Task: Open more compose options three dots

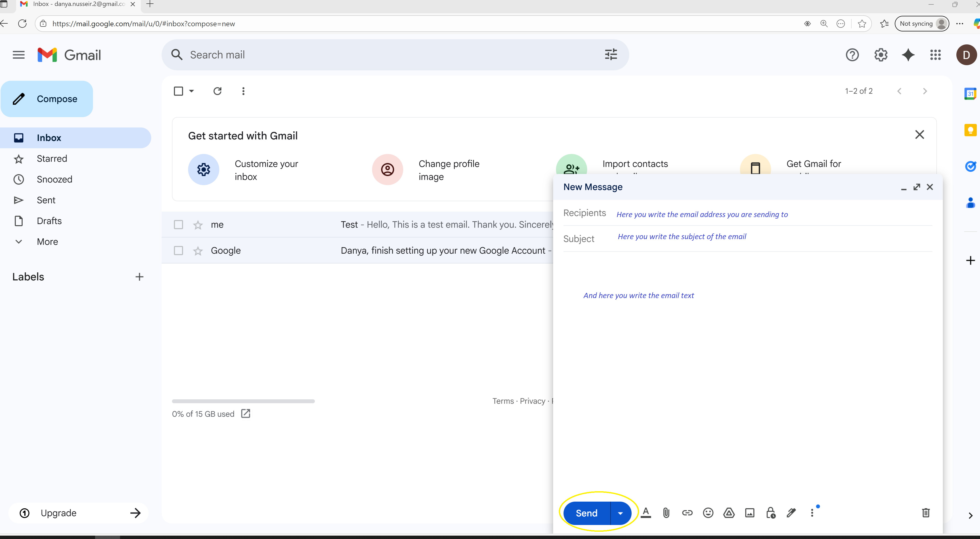Action: 812,513
